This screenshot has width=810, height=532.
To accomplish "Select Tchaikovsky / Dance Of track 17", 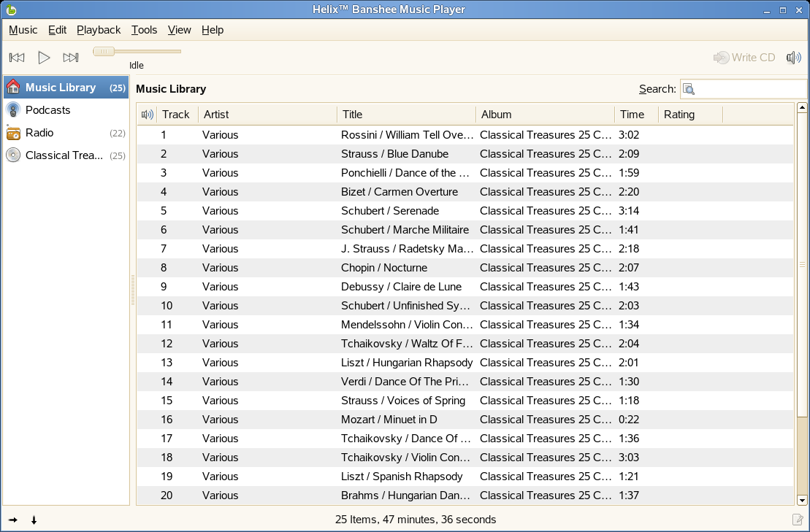I will (465, 439).
